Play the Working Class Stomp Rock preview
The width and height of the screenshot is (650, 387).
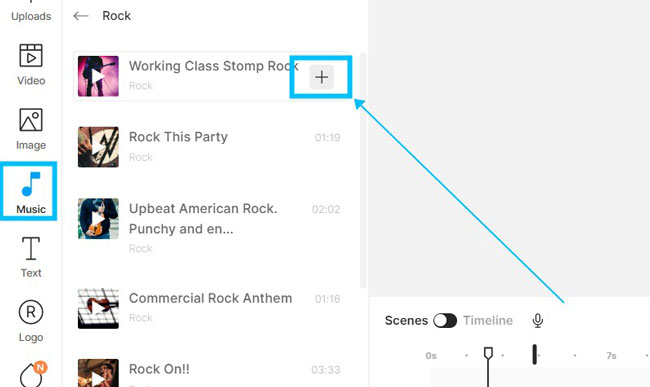click(98, 76)
